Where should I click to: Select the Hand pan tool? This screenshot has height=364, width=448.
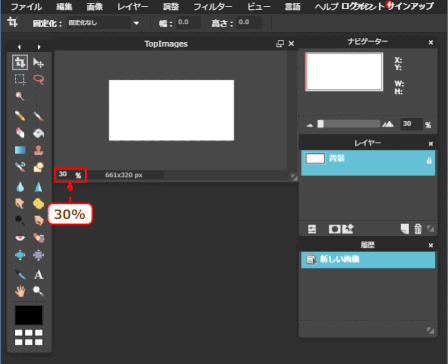pyautogui.click(x=20, y=291)
